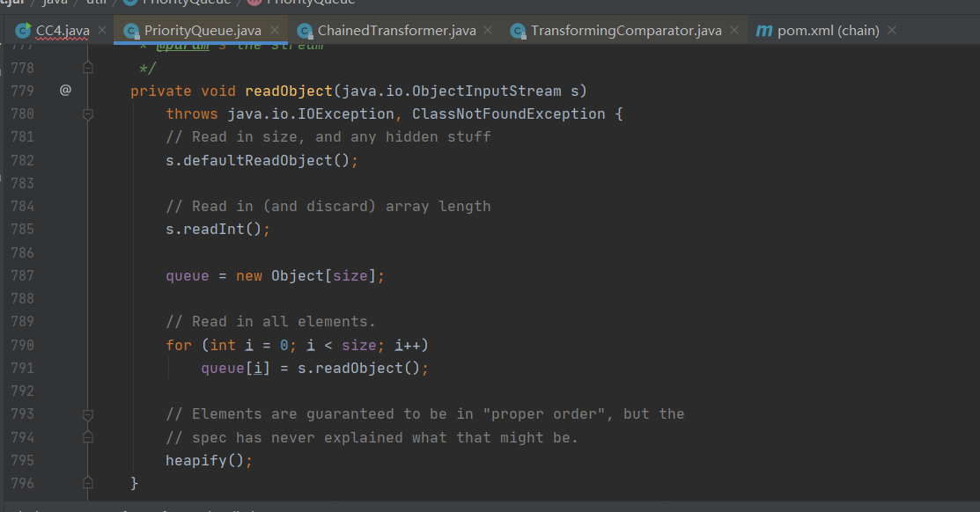Click the TransformingComparator.java class icon
This screenshot has height=512, width=980.
518,31
